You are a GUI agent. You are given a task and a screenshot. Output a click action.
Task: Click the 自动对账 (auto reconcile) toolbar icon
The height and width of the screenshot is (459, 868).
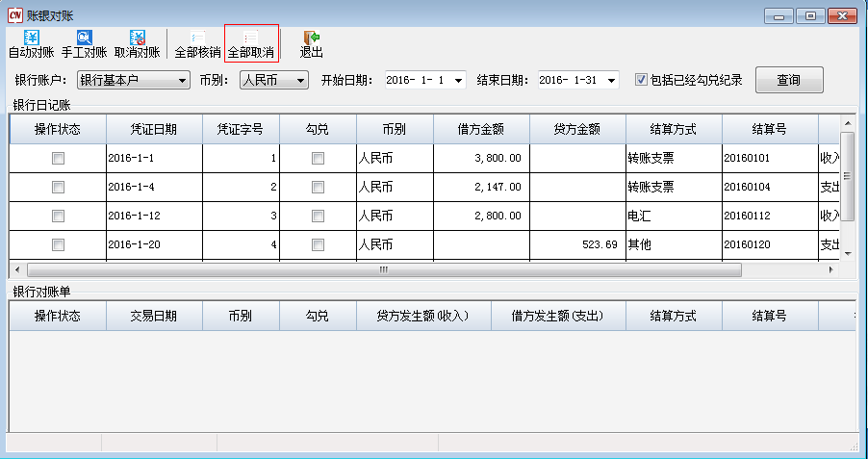31,38
